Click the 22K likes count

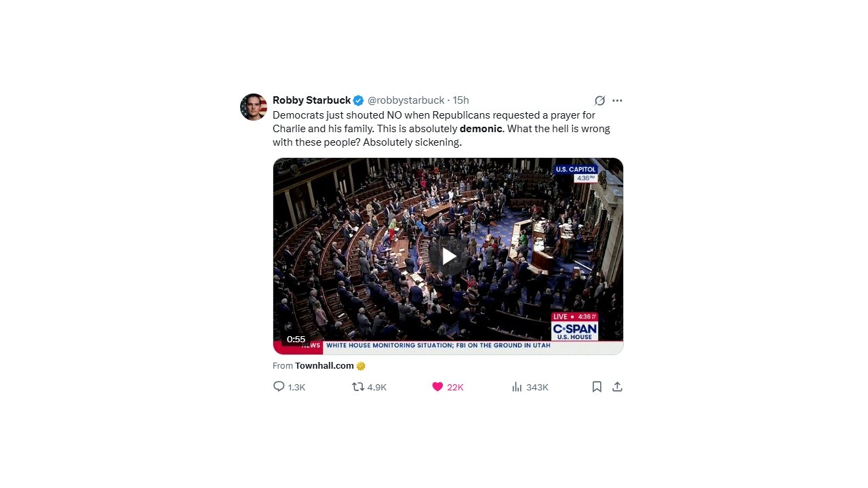[x=455, y=387]
